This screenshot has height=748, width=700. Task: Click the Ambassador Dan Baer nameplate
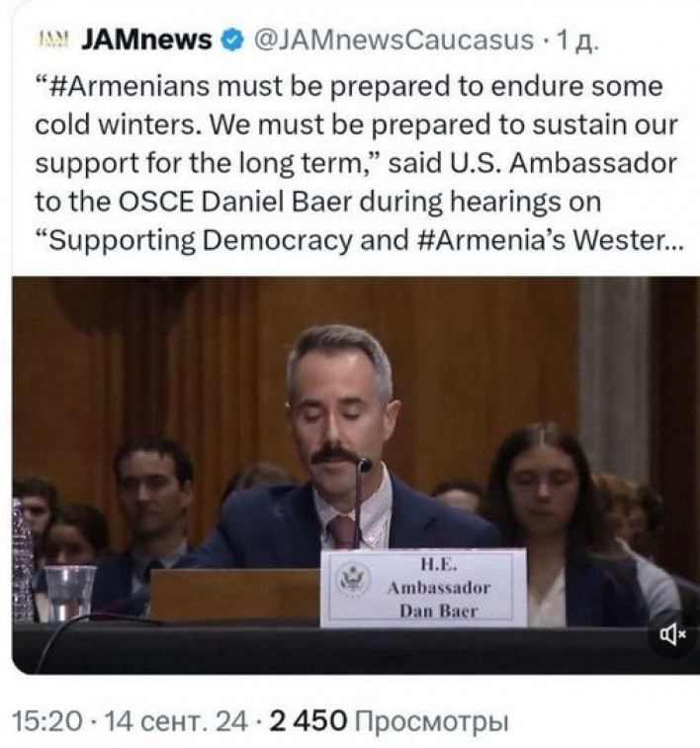point(424,588)
